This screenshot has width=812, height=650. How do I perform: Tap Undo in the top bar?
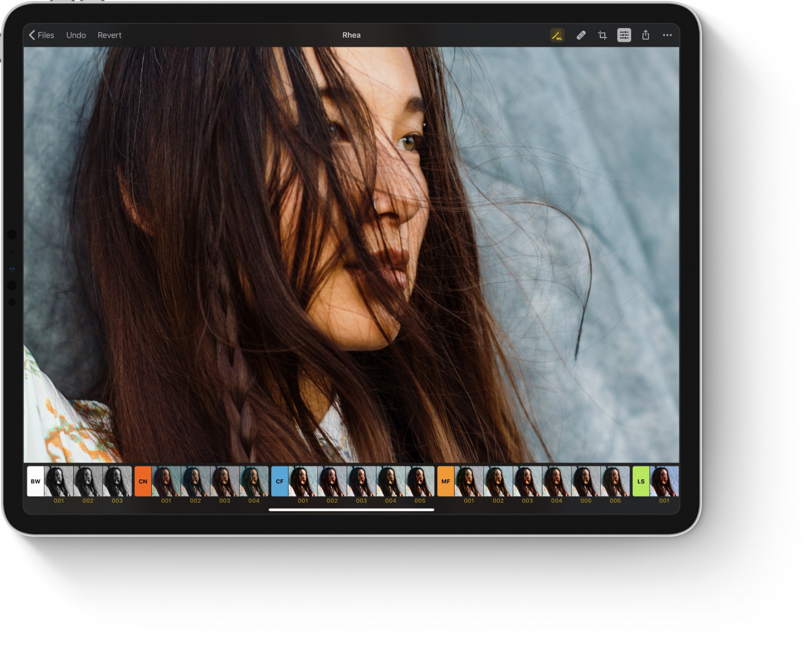[x=76, y=35]
